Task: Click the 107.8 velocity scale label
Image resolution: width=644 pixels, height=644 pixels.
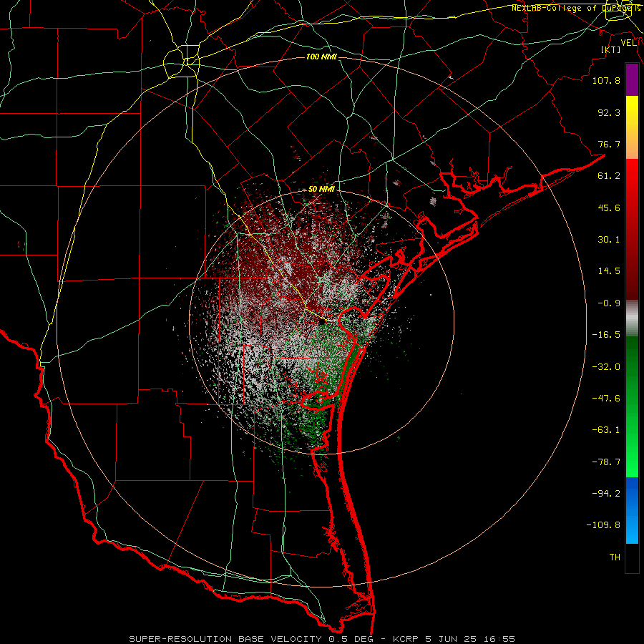Action: pos(606,80)
